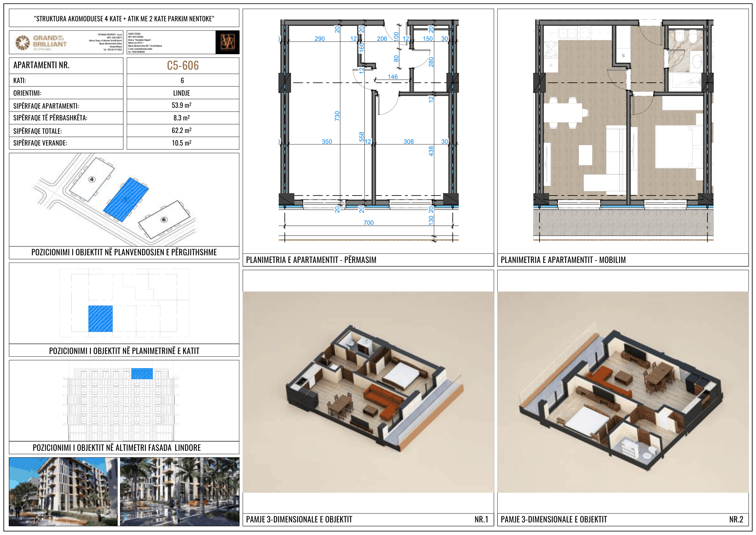Click the 10.5 m² veranda area value
This screenshot has height=535, width=756.
pos(182,143)
